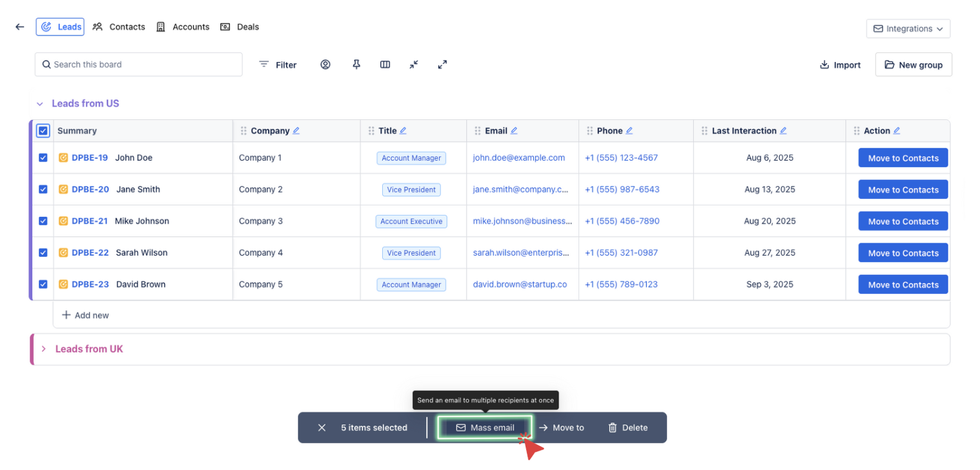Click the expand arrows icon

coord(442,65)
